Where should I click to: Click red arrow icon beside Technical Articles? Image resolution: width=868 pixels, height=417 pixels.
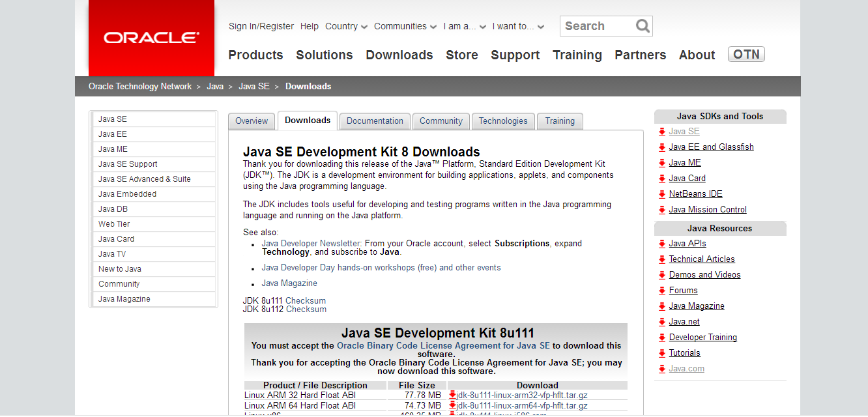(x=662, y=259)
